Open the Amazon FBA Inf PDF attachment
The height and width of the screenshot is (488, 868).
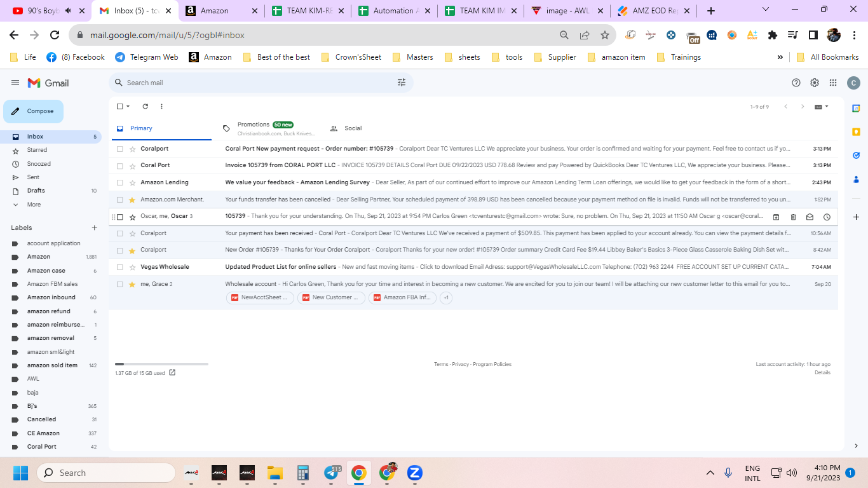pyautogui.click(x=403, y=297)
